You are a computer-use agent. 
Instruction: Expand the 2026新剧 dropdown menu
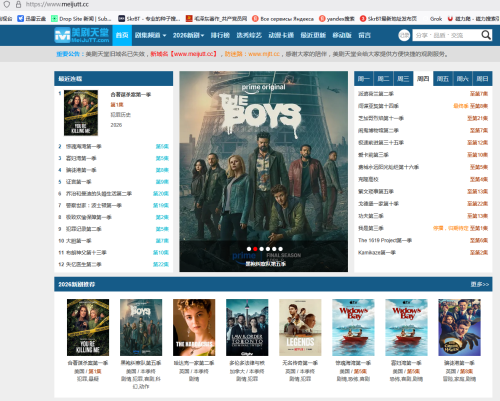click(188, 35)
